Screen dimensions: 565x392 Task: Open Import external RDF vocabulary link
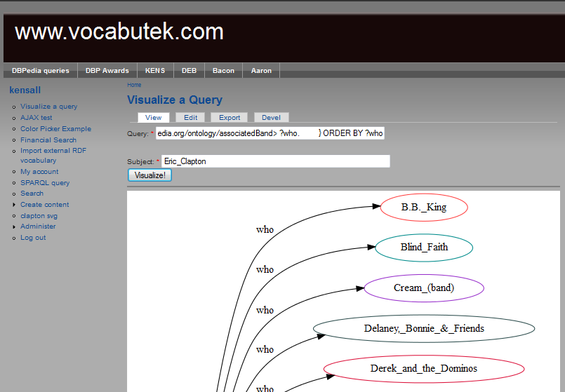point(53,156)
